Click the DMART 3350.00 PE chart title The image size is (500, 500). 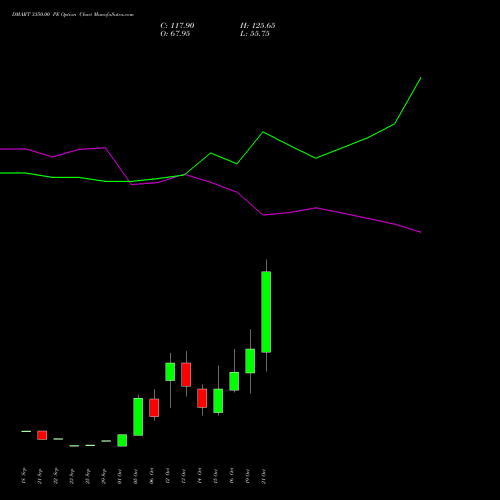[73, 15]
